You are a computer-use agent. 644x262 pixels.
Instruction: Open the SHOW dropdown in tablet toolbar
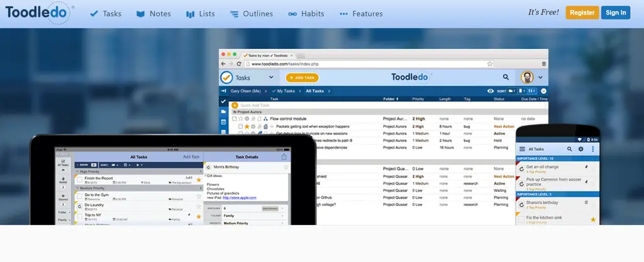86,165
